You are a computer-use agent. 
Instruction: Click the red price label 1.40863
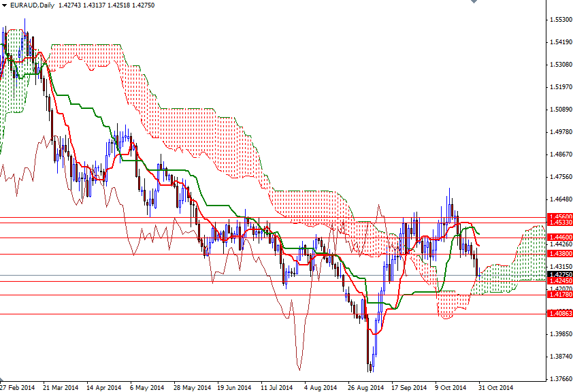pyautogui.click(x=559, y=314)
